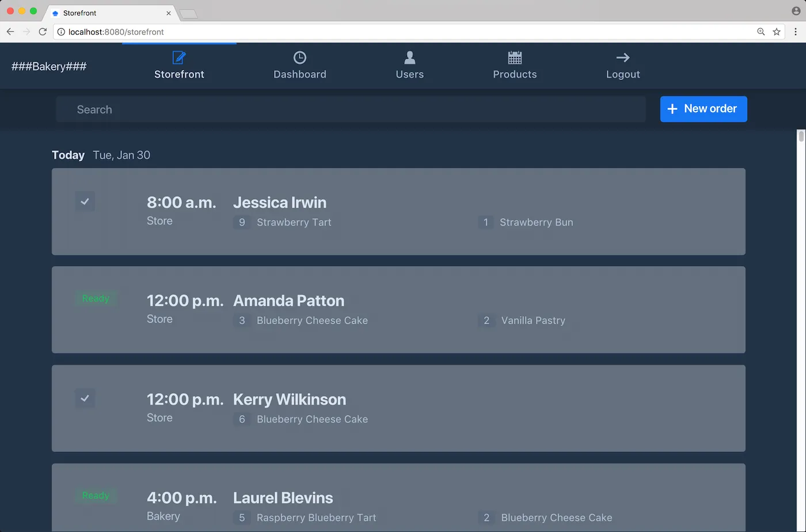Open the Chrome three-dot menu
806x532 pixels.
point(796,32)
